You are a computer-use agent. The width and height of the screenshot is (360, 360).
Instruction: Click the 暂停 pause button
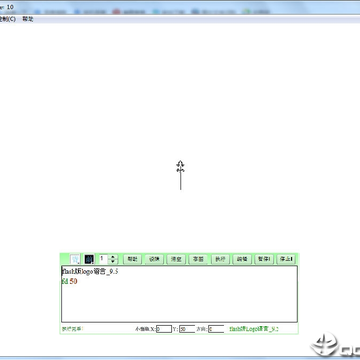(264, 259)
